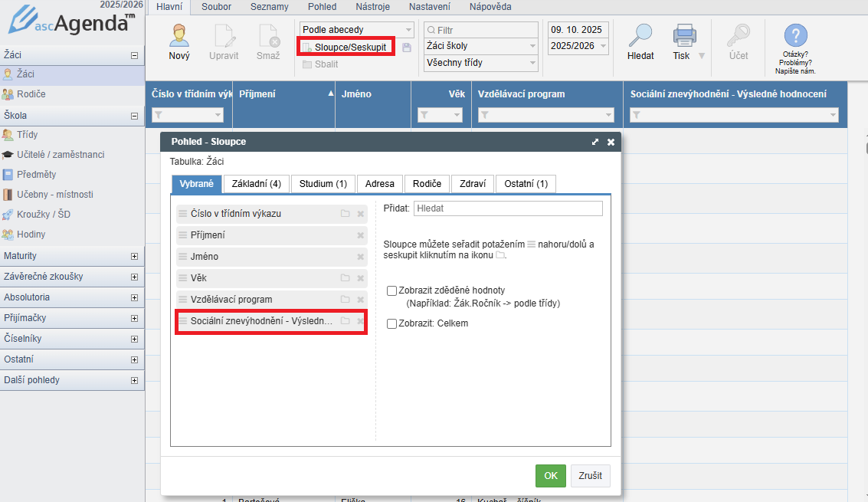
Task: Open the Nástroje menu tab
Action: [x=373, y=7]
